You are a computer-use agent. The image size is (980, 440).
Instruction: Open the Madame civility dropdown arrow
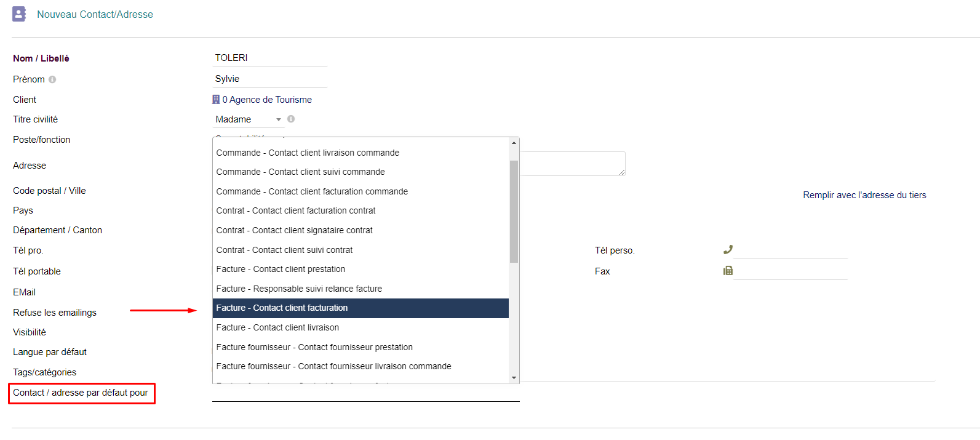pos(279,119)
